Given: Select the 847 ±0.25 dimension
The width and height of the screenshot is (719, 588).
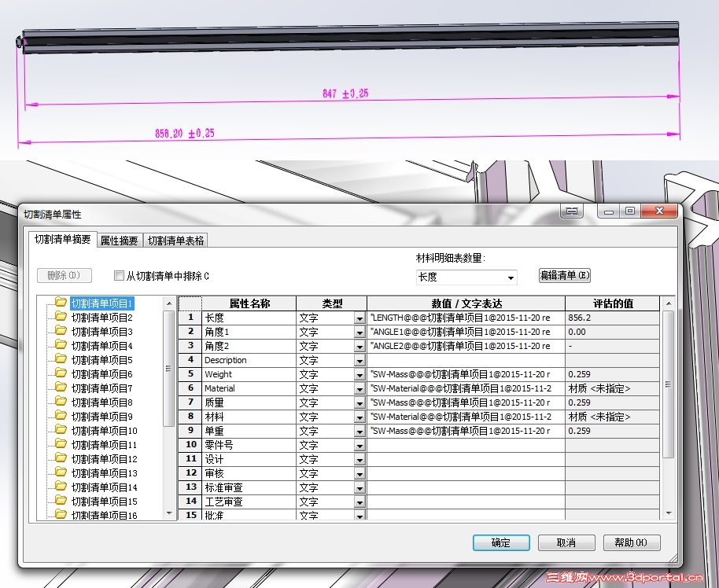Looking at the screenshot, I should point(345,94).
